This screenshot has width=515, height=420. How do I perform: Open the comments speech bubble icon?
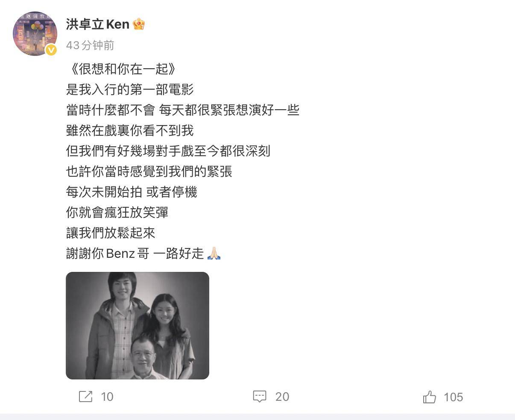(260, 397)
